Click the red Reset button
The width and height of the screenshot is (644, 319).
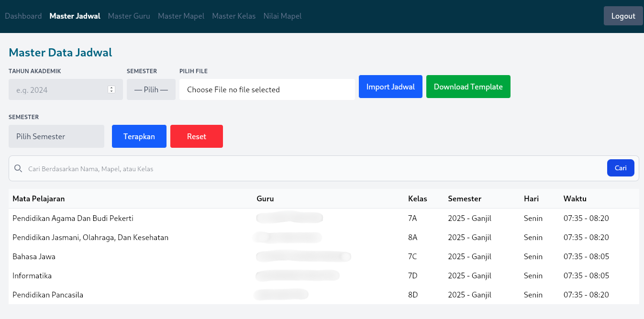click(x=197, y=136)
